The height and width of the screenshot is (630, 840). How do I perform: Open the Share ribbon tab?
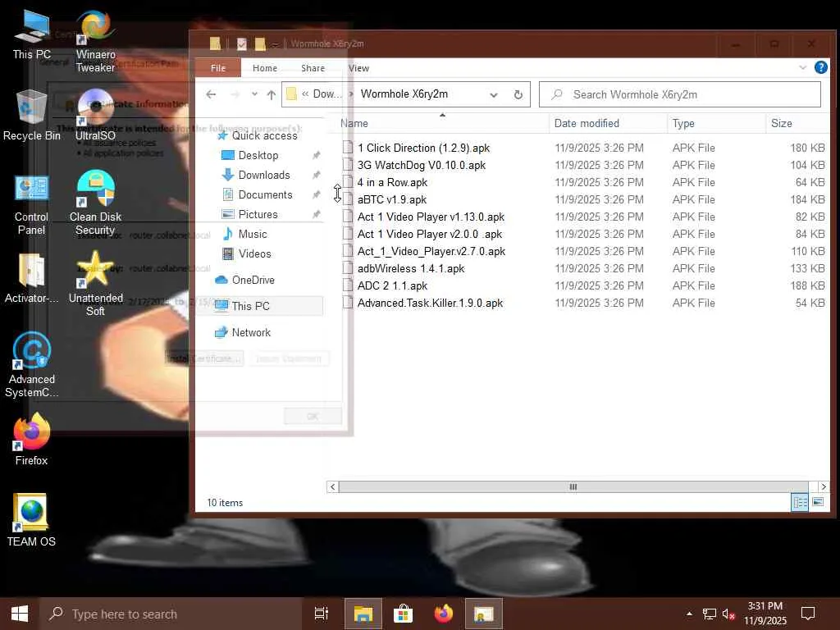[x=313, y=68]
